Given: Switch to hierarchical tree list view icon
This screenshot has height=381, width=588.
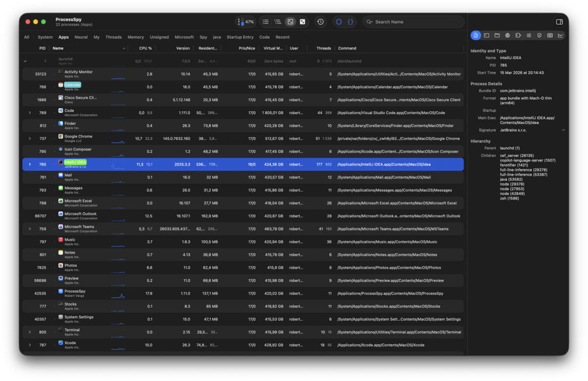Looking at the screenshot, I should 278,22.
